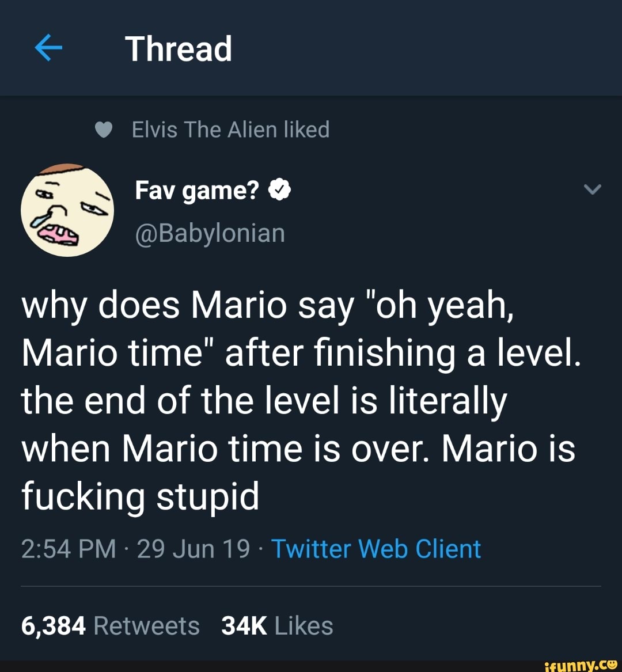
Task: Click the 6,384 Retweets link
Action: coord(109,625)
